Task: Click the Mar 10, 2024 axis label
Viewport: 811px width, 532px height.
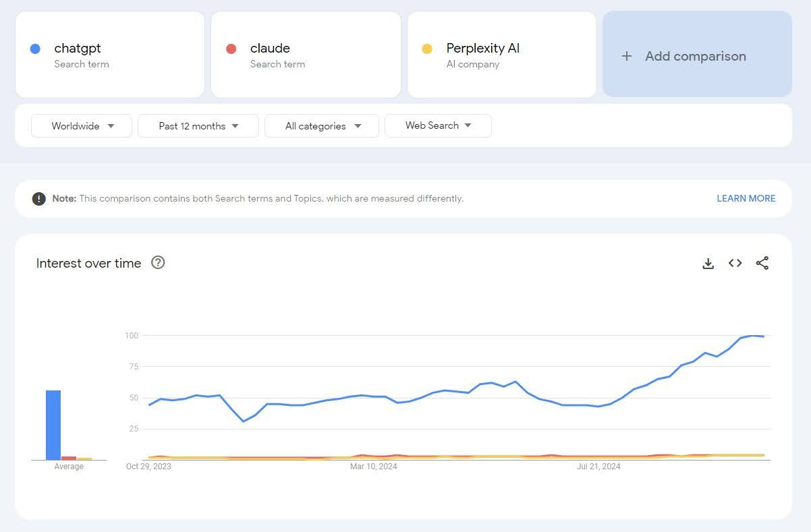Action: click(x=374, y=467)
